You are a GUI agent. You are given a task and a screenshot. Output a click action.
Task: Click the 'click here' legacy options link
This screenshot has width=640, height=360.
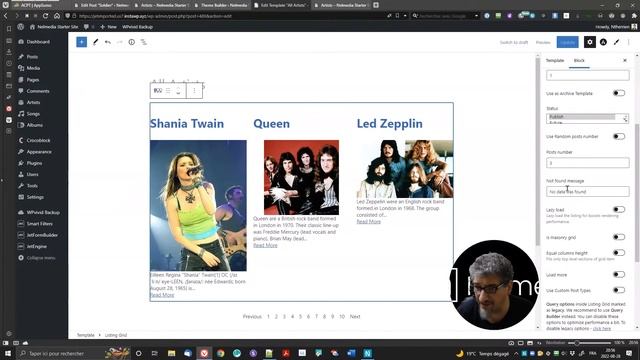602,328
